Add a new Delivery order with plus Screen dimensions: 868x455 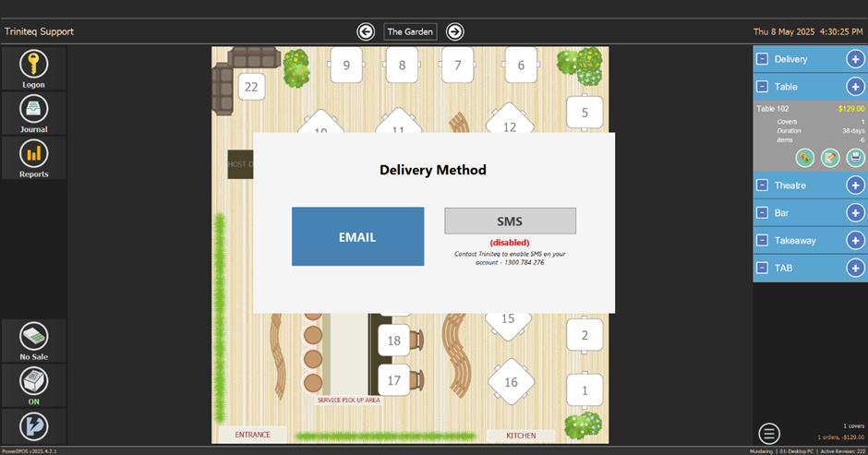pos(855,59)
